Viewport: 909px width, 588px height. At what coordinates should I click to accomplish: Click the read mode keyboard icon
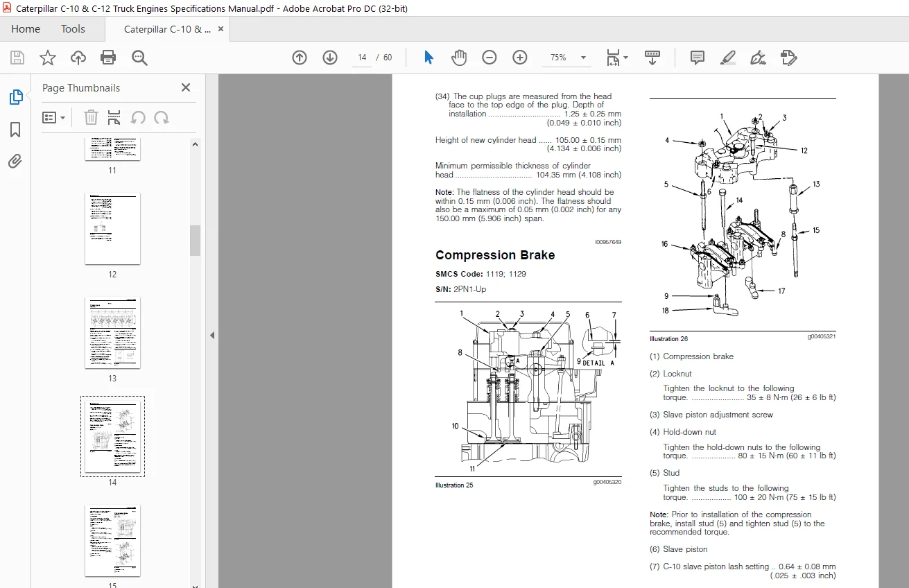(652, 58)
